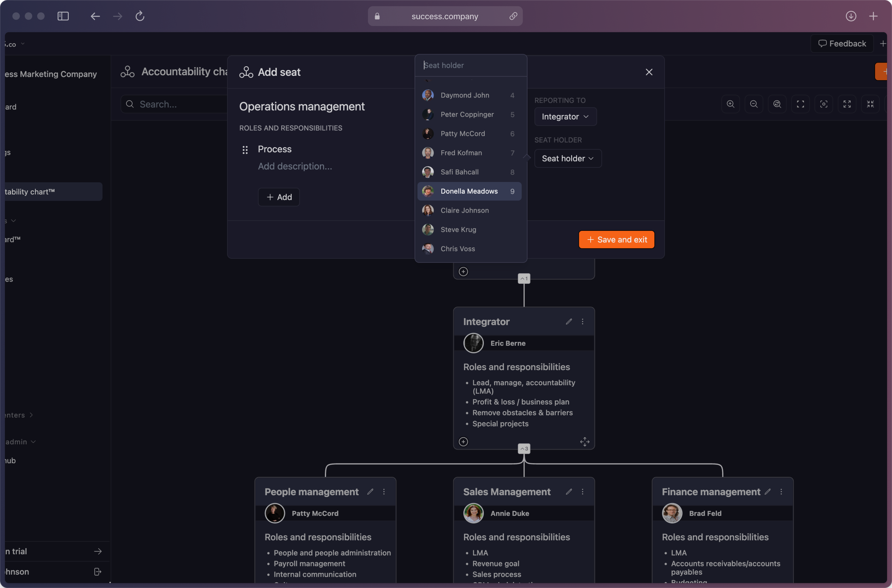Select Fred Kofman from the list
This screenshot has width=892, height=588.
[461, 153]
